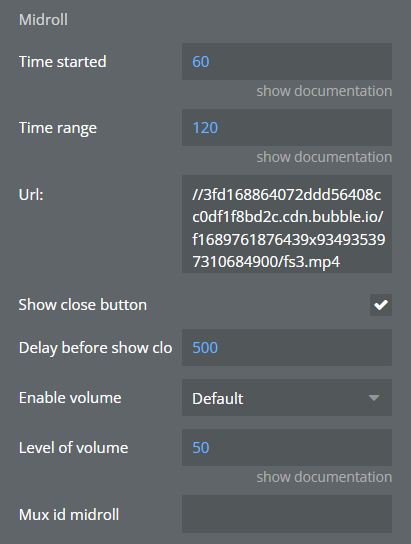Click the arrow in Enable volume dropdown
The height and width of the screenshot is (544, 411).
tap(374, 398)
